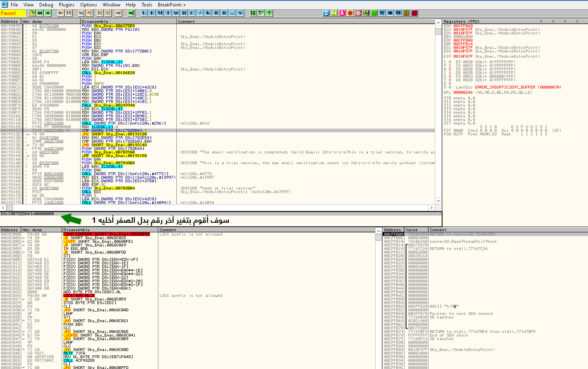Open the BreakPoint-> menu
This screenshot has width=588, height=369.
click(x=172, y=4)
